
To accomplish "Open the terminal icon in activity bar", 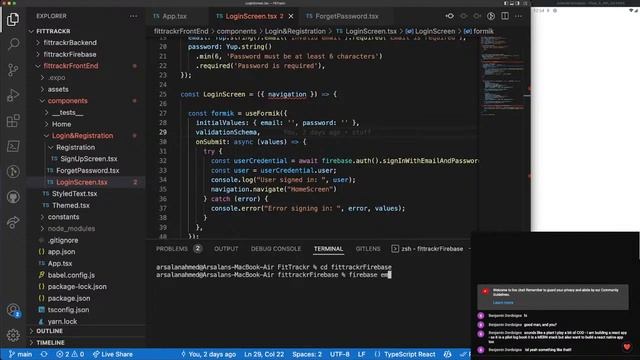I will [13, 146].
